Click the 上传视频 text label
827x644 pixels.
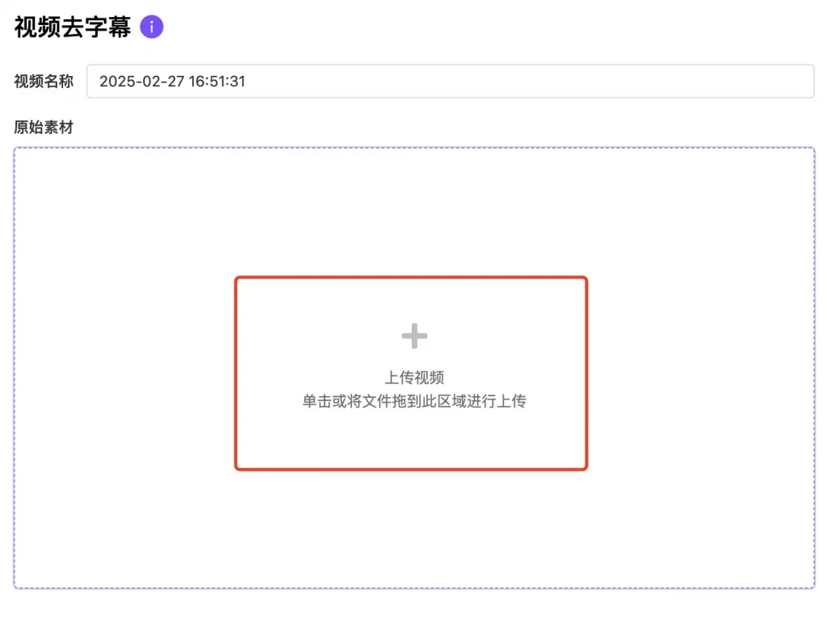tap(414, 378)
